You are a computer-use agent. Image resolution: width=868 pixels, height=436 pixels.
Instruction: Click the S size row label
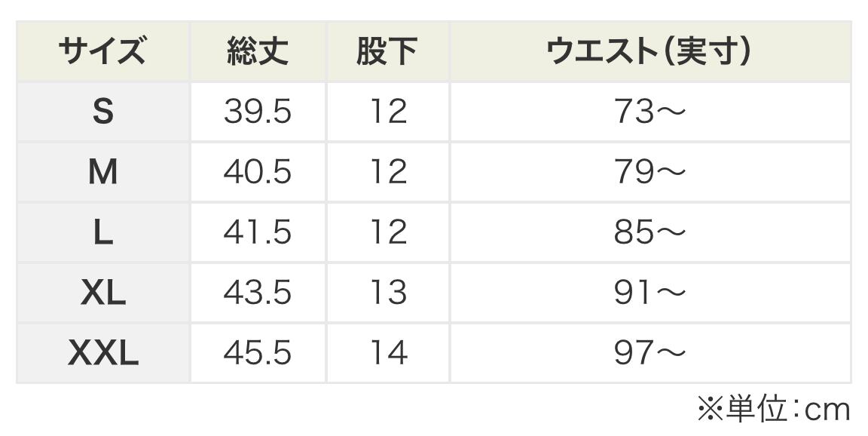(102, 112)
